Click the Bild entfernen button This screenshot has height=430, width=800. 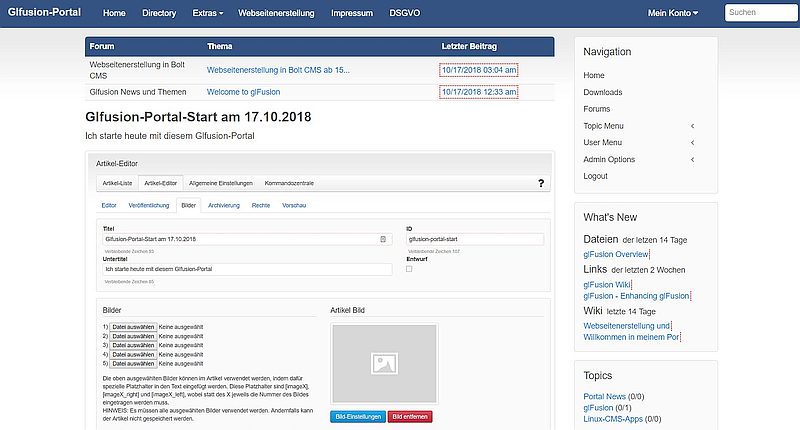pos(410,417)
